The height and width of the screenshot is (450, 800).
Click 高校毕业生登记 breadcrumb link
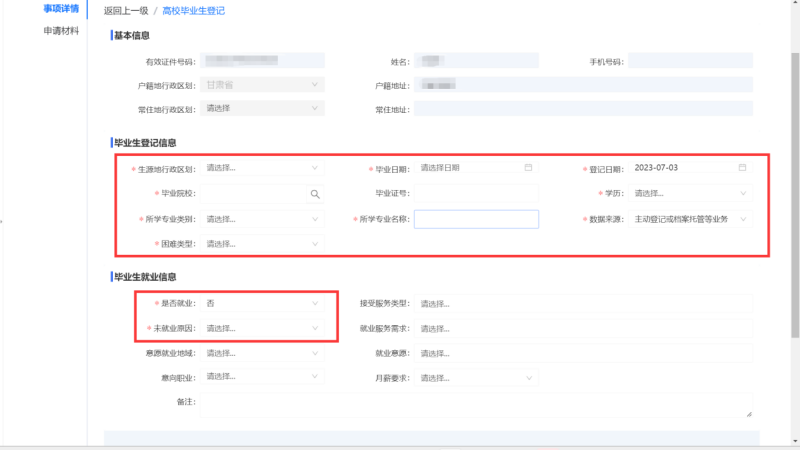pos(193,11)
